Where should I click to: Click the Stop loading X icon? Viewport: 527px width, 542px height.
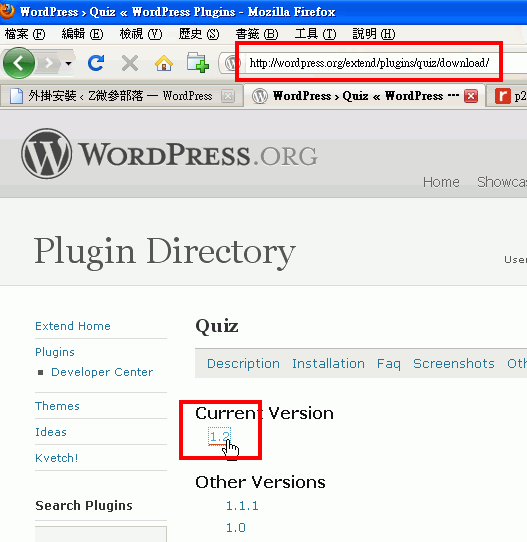(x=130, y=63)
